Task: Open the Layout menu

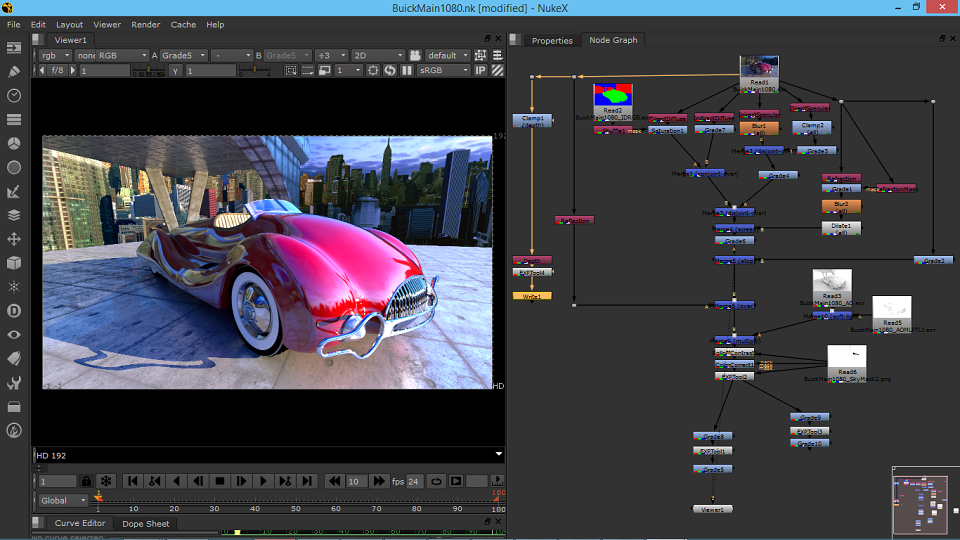Action: (x=69, y=24)
